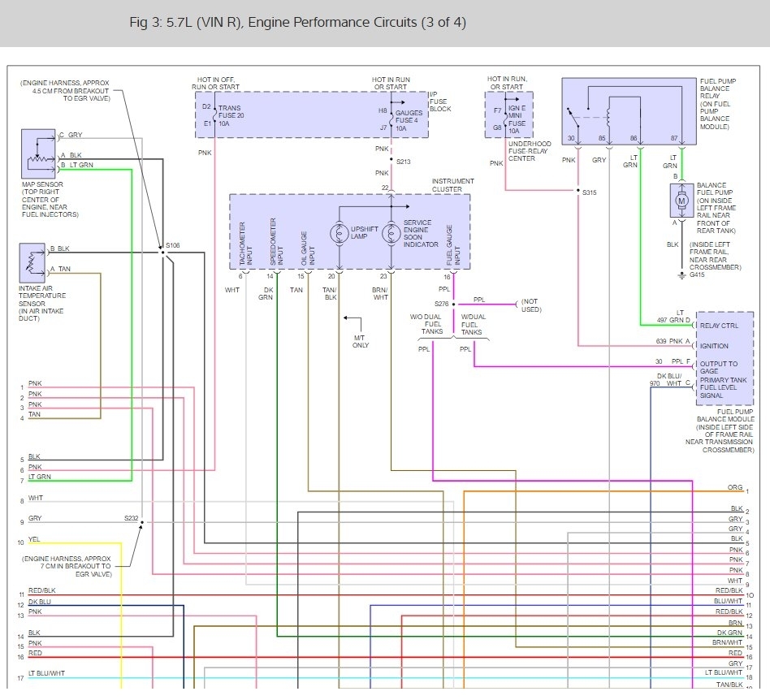Viewport: 770px width, 700px height.
Task: Click the M/T ONLY note
Action: coord(361,341)
